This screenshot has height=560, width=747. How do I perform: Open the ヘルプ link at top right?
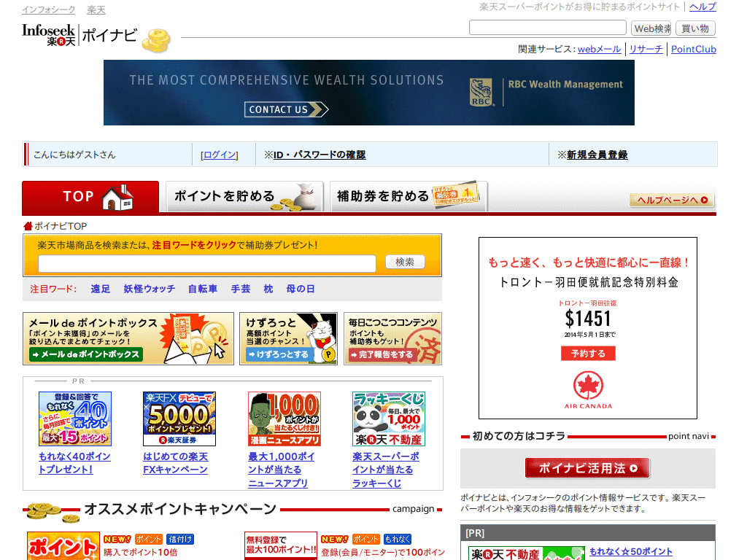pos(703,7)
